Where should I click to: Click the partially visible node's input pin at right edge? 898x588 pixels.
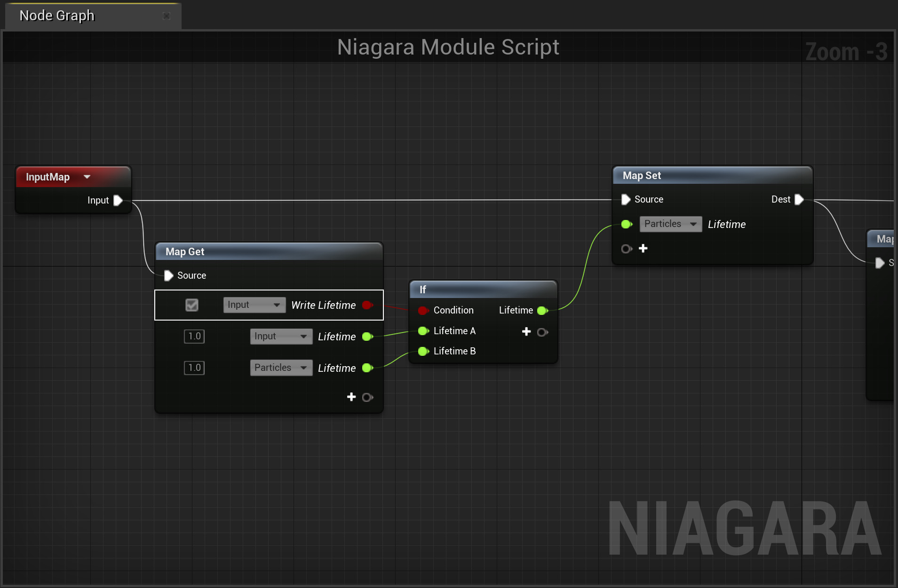tap(880, 263)
